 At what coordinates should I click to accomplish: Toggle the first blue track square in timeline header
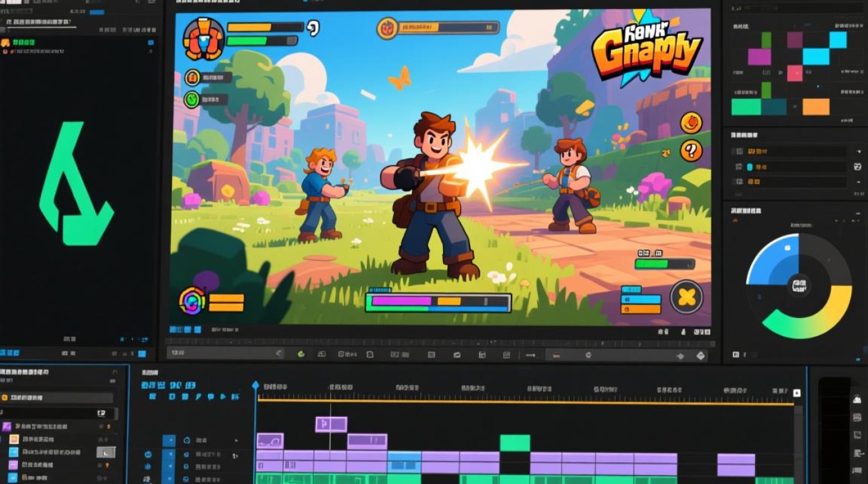pyautogui.click(x=169, y=441)
